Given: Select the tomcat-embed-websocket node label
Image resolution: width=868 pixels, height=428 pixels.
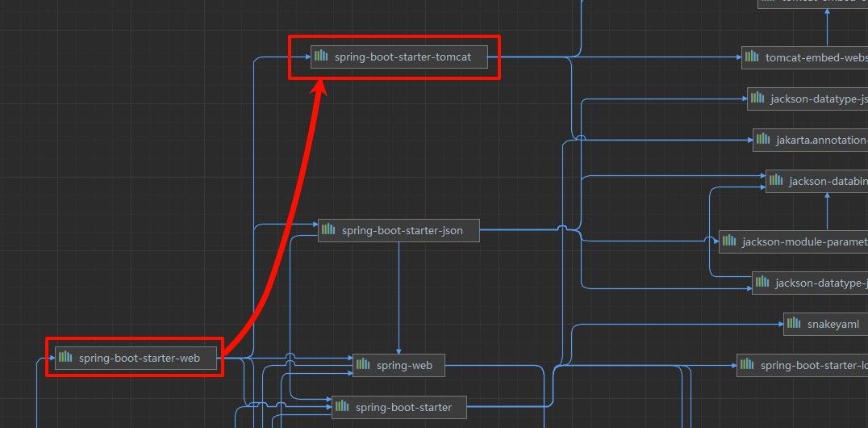Looking at the screenshot, I should click(x=815, y=57).
